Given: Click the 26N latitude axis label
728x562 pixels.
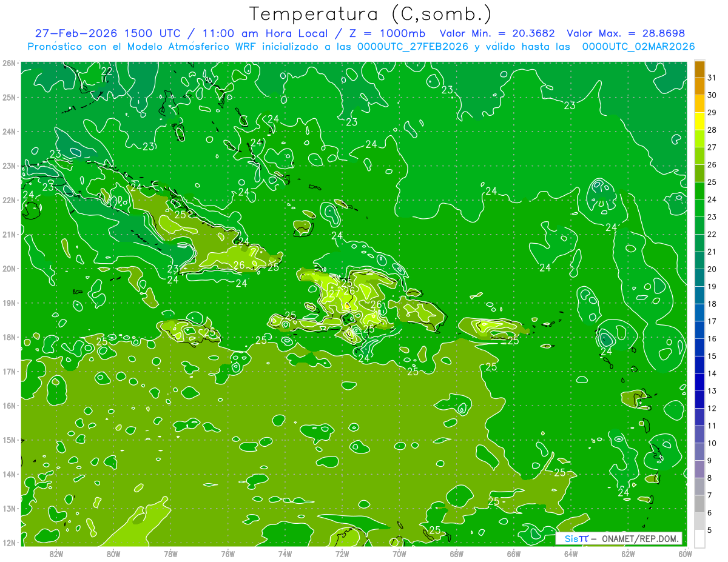Looking at the screenshot, I should point(9,63).
